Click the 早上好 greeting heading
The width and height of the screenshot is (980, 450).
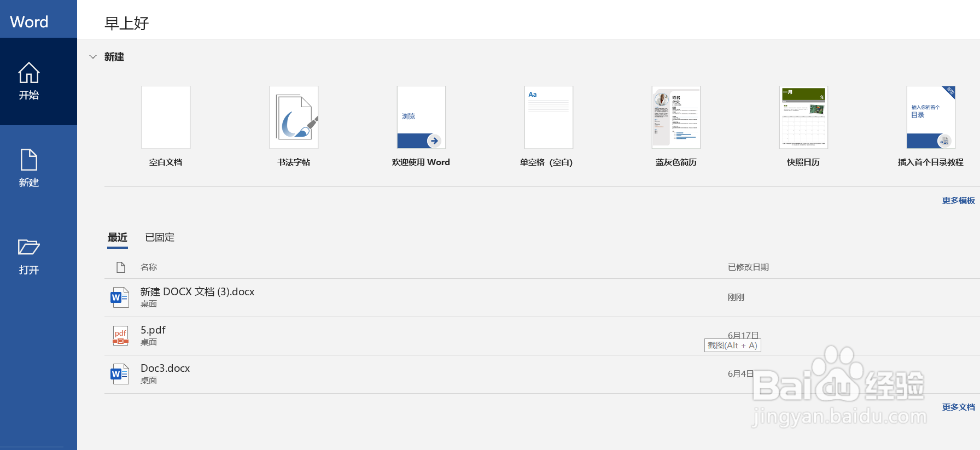[x=126, y=23]
